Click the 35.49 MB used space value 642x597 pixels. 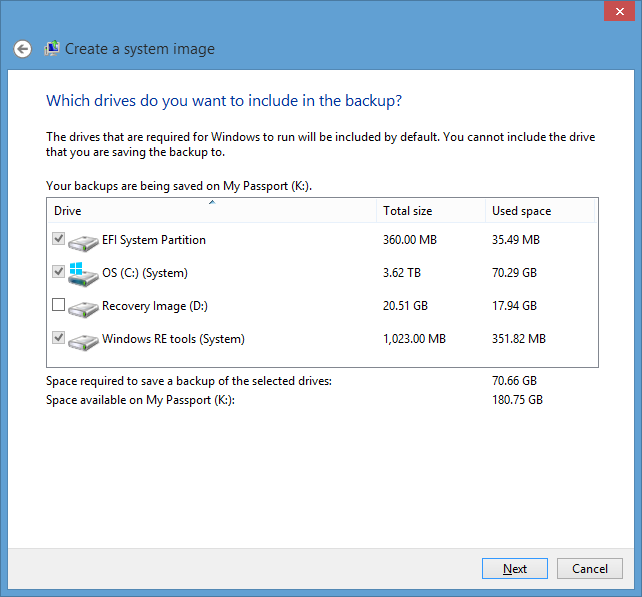click(x=515, y=240)
